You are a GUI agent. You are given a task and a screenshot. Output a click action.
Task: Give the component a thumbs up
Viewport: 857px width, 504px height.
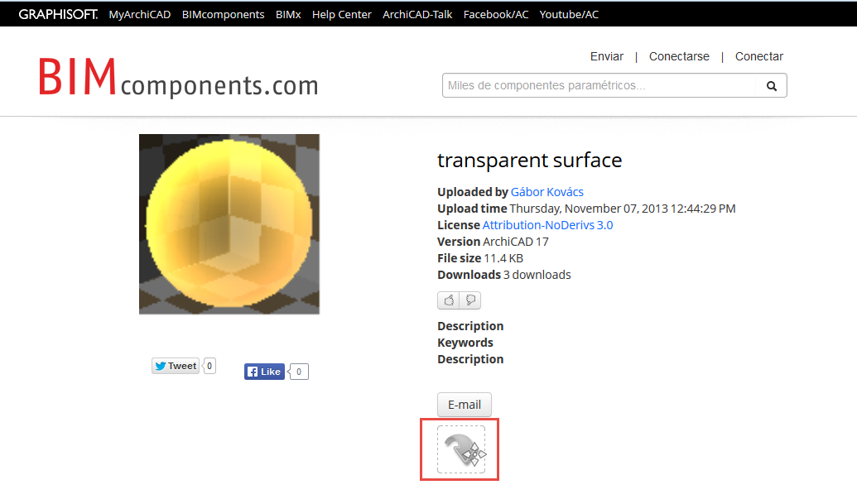click(x=449, y=300)
